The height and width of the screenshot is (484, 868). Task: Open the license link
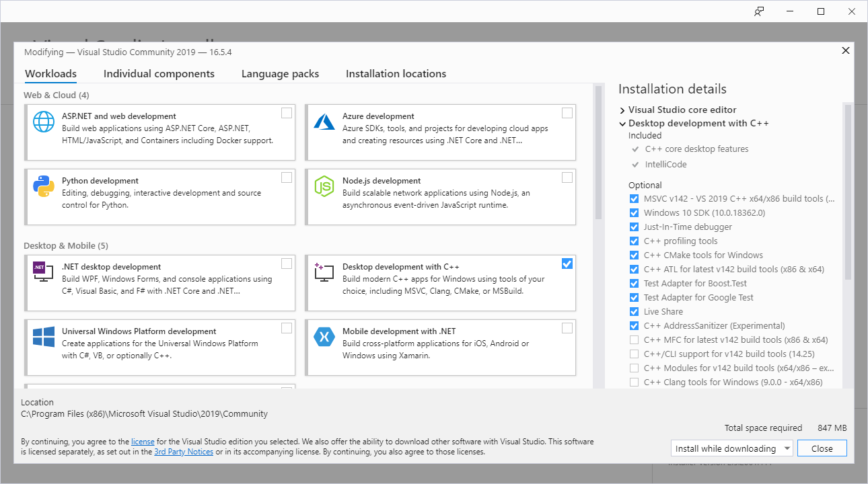coord(143,442)
